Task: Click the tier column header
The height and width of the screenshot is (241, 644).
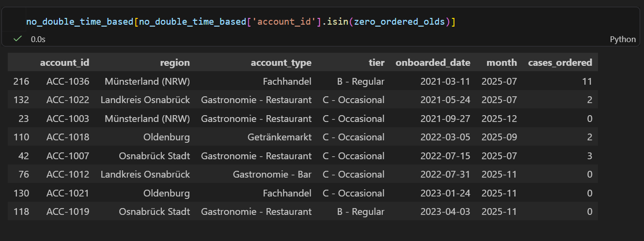Action: point(376,62)
